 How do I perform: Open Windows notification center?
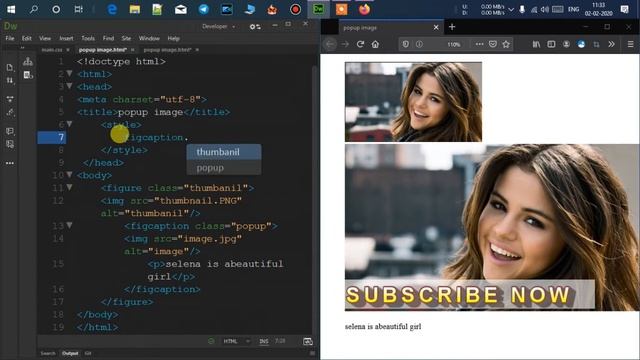pos(624,9)
